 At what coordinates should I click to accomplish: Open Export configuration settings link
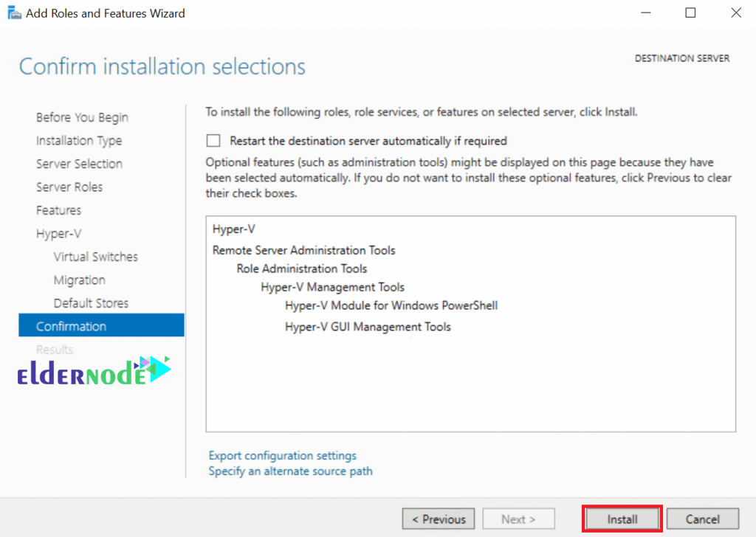(283, 455)
